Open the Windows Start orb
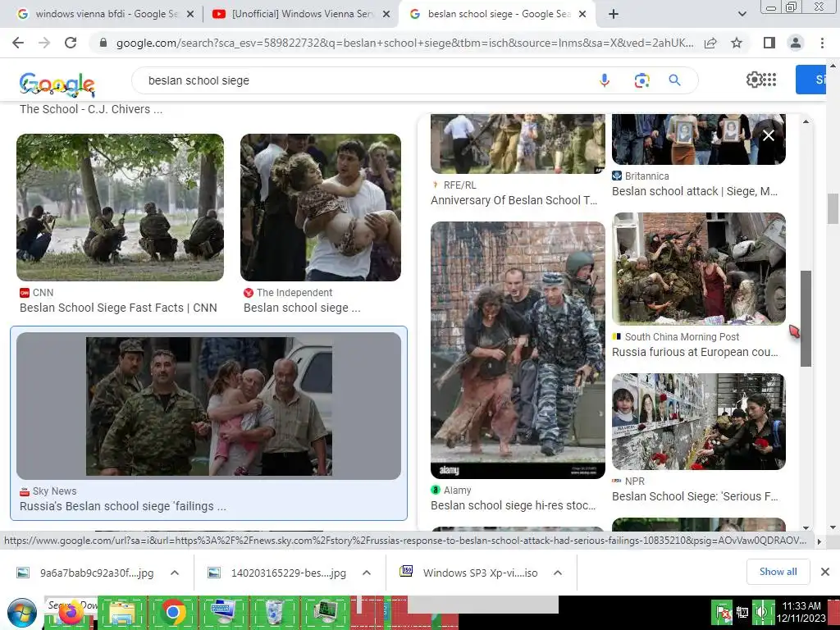Image resolution: width=840 pixels, height=630 pixels. pyautogui.click(x=22, y=613)
